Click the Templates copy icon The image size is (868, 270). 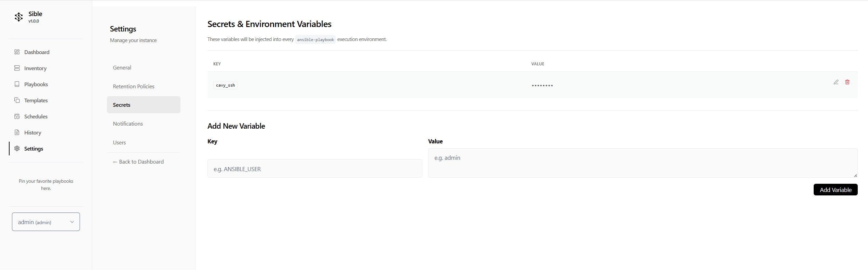pos(17,100)
